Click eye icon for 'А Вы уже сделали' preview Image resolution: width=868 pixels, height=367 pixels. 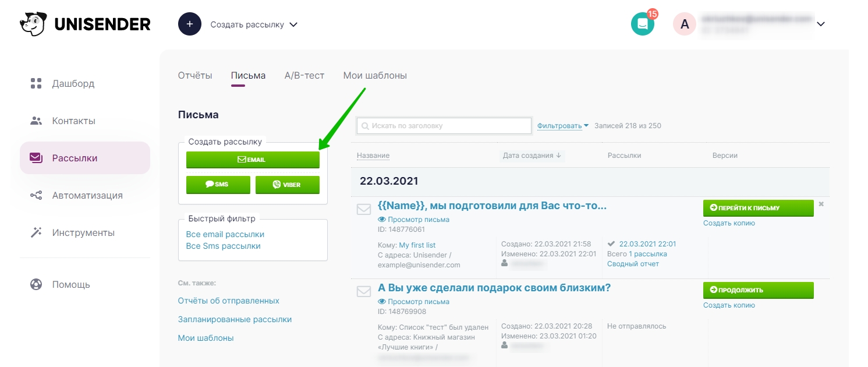click(x=382, y=302)
